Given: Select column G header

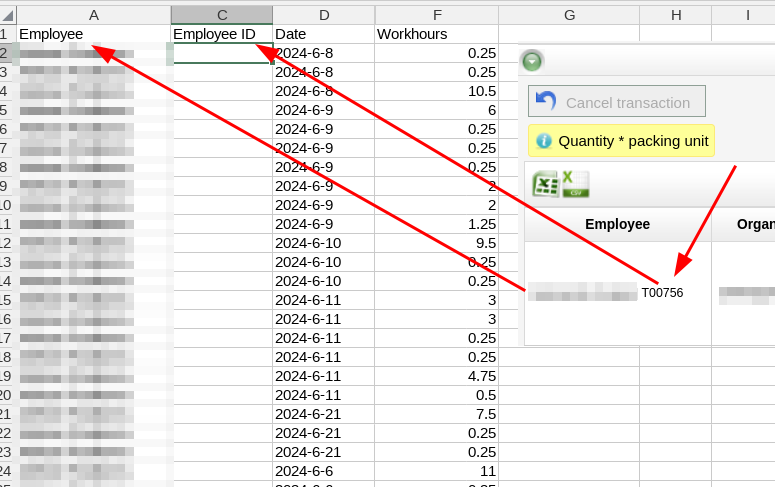Looking at the screenshot, I should pos(569,15).
